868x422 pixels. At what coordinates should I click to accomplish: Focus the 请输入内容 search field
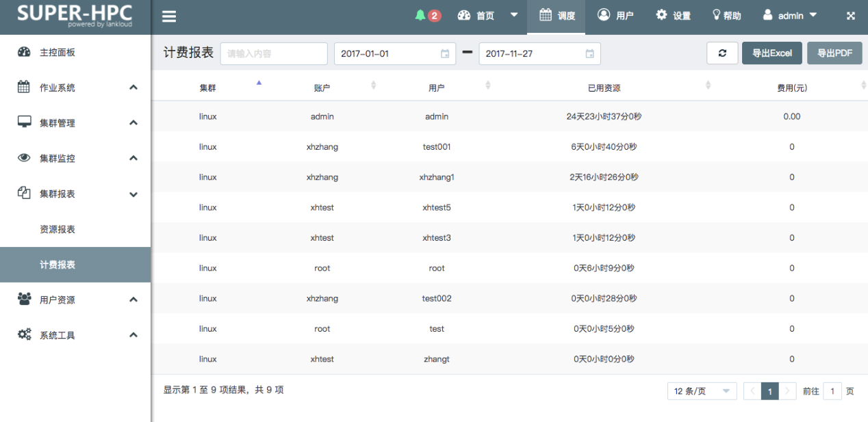pos(274,53)
